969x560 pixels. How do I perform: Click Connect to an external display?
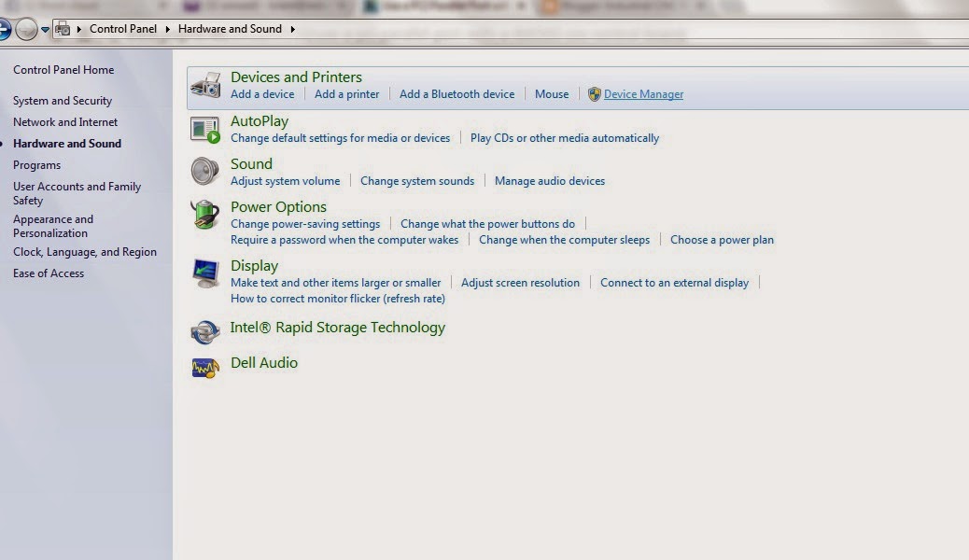(674, 283)
